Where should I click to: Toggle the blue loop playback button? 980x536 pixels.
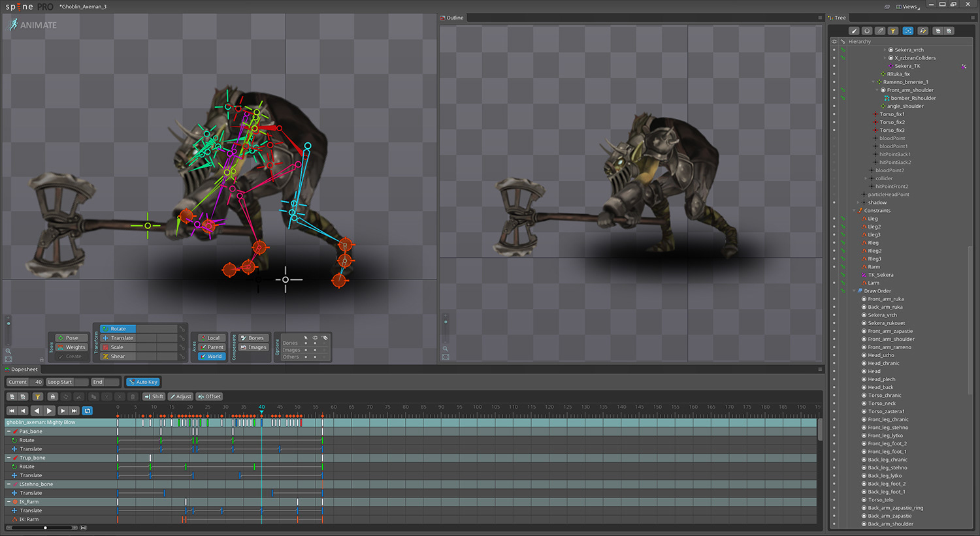pyautogui.click(x=88, y=411)
